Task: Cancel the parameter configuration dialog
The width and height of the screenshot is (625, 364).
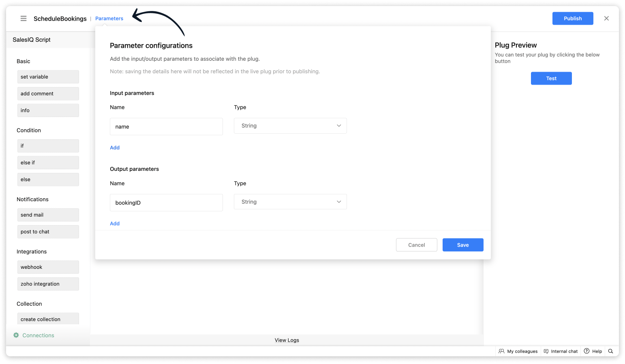Action: click(416, 245)
